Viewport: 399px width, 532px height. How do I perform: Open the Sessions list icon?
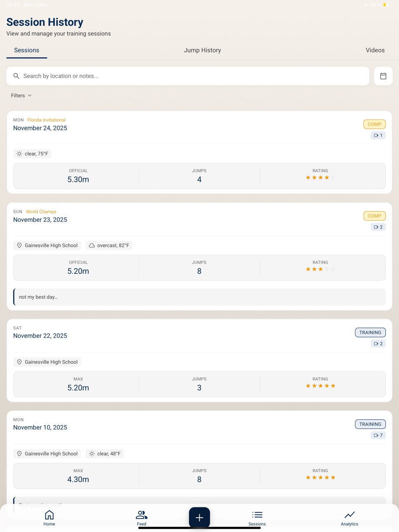tap(257, 515)
